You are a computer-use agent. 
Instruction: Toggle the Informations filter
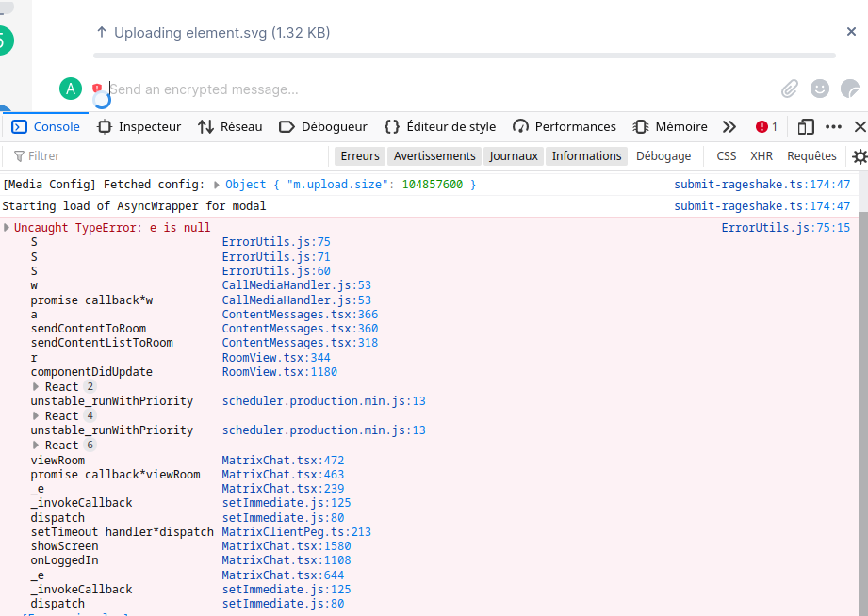587,156
